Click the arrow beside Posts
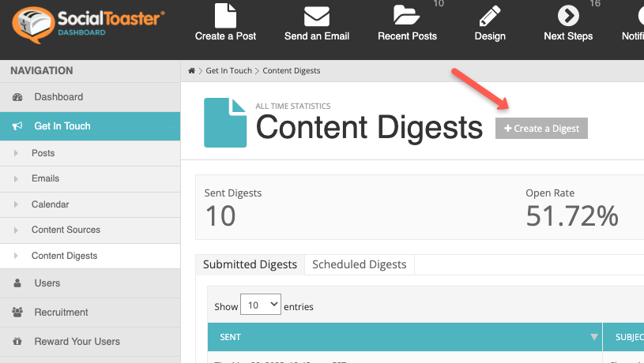Screen dimensions: 644x363 pos(16,153)
